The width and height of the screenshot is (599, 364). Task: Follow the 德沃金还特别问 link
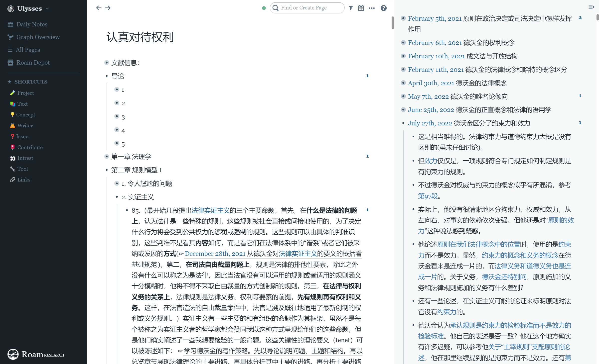tap(504, 277)
